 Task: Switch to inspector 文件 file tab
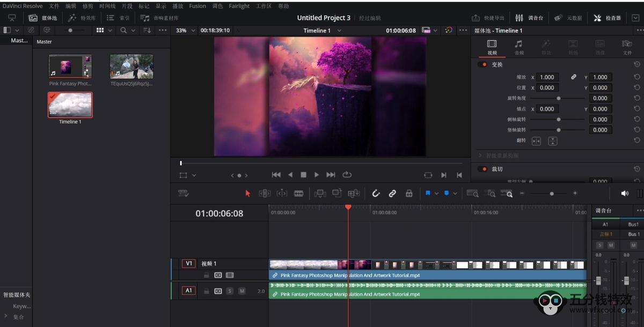(627, 47)
